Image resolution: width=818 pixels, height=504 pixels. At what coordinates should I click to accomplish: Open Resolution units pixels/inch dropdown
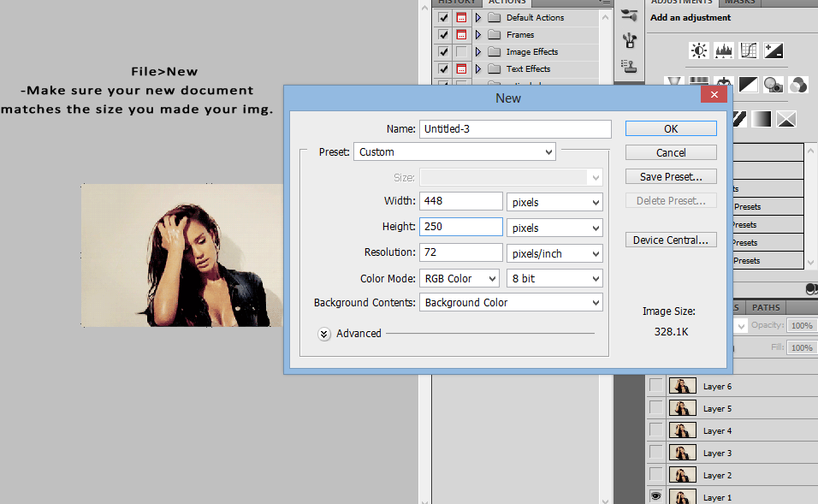click(554, 253)
